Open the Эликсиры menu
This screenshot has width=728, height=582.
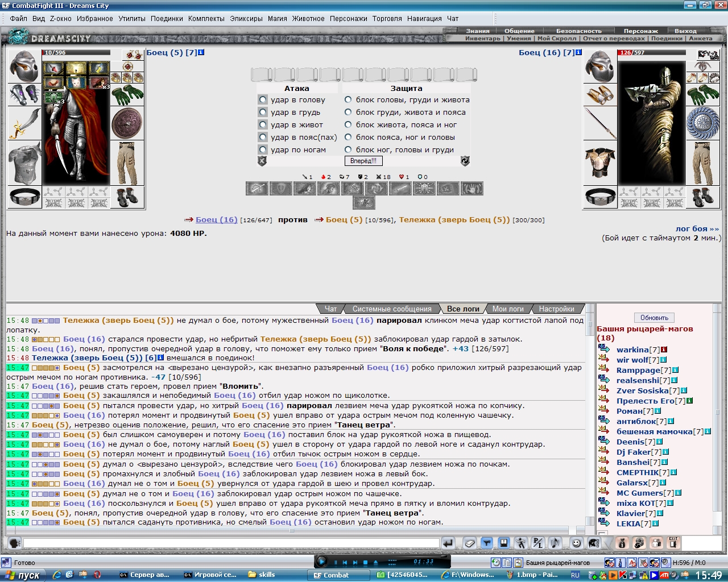point(247,18)
